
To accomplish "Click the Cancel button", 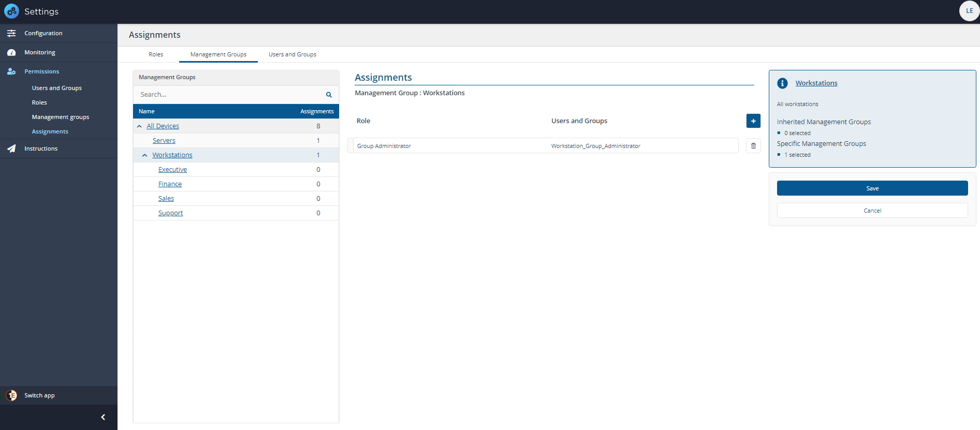I will (x=872, y=211).
